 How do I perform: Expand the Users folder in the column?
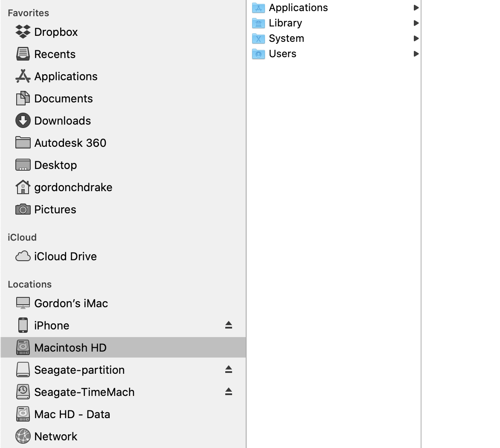(x=417, y=54)
